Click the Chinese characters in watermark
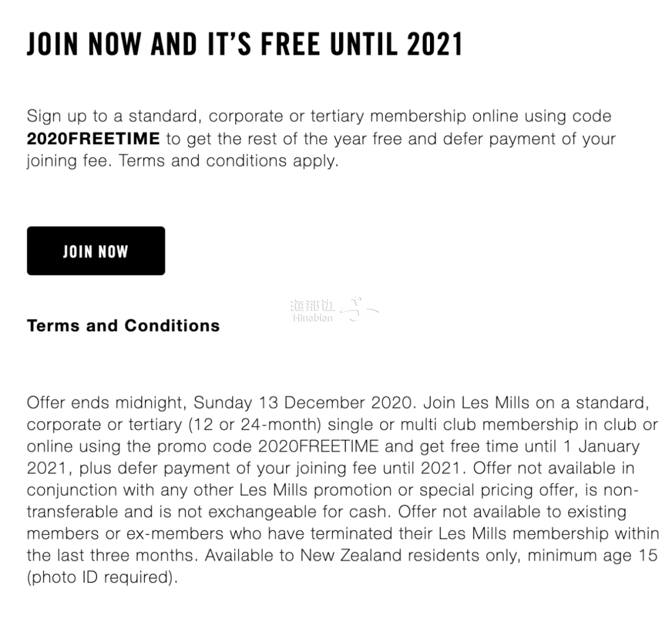The width and height of the screenshot is (672, 619). [x=312, y=305]
